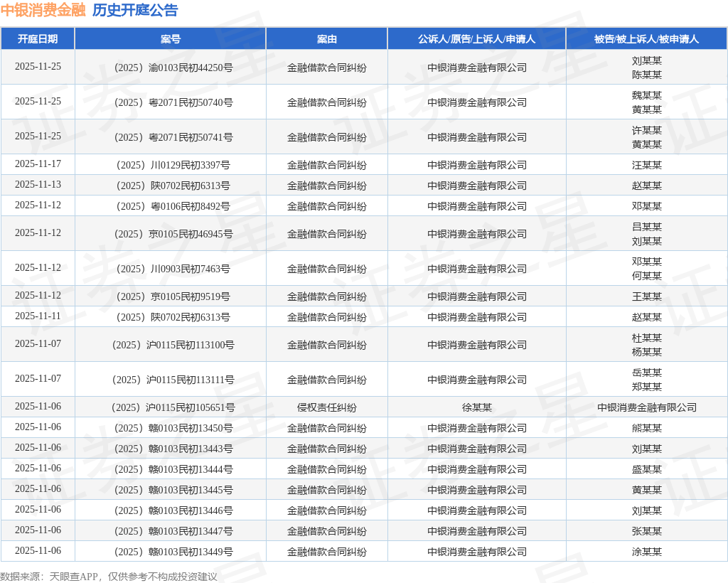Select case number 赣0103民初13450号
The width and height of the screenshot is (728, 583).
173,428
